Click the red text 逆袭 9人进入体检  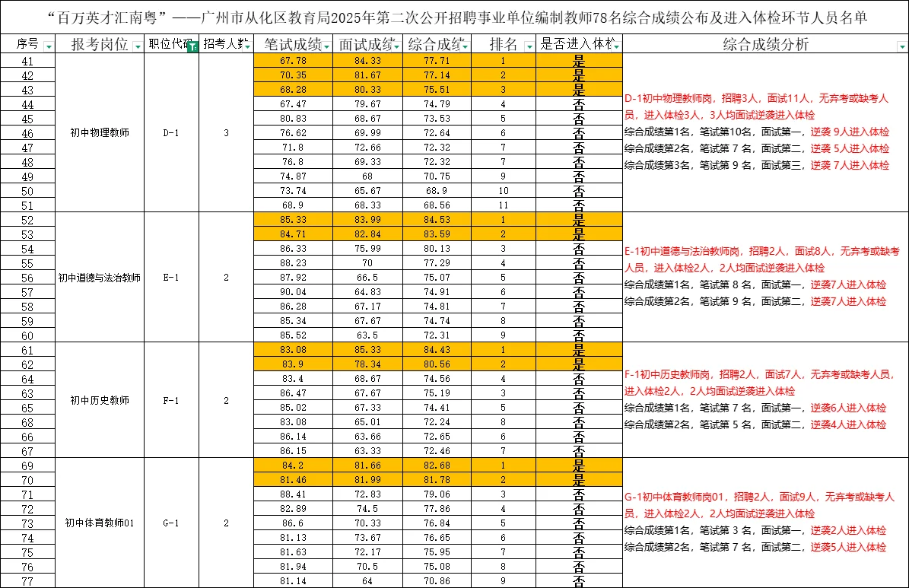850,132
